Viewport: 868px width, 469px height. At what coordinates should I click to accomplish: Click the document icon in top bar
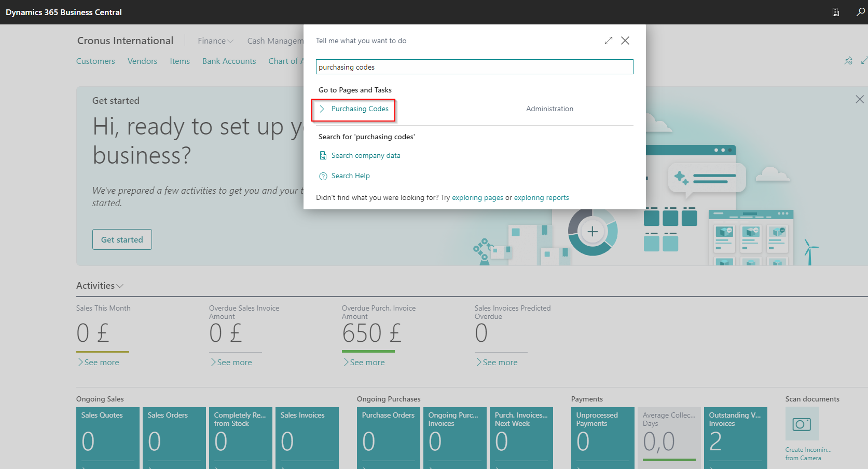(836, 12)
